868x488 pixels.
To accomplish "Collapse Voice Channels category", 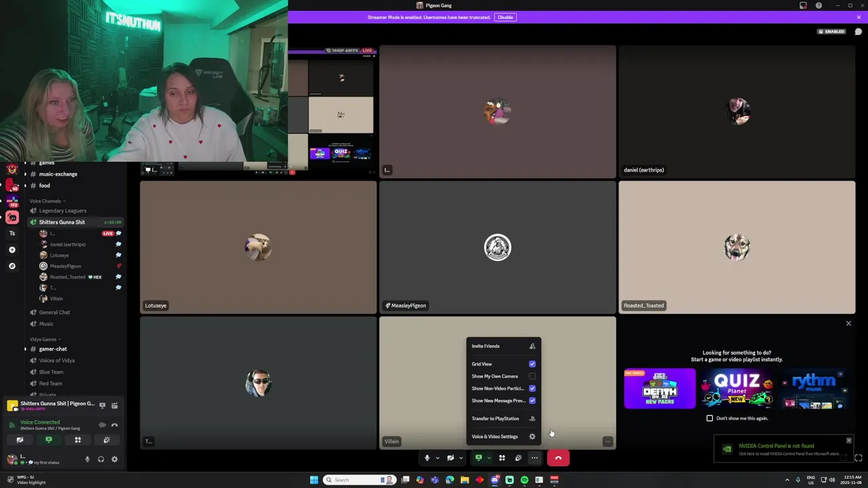I will [47, 201].
